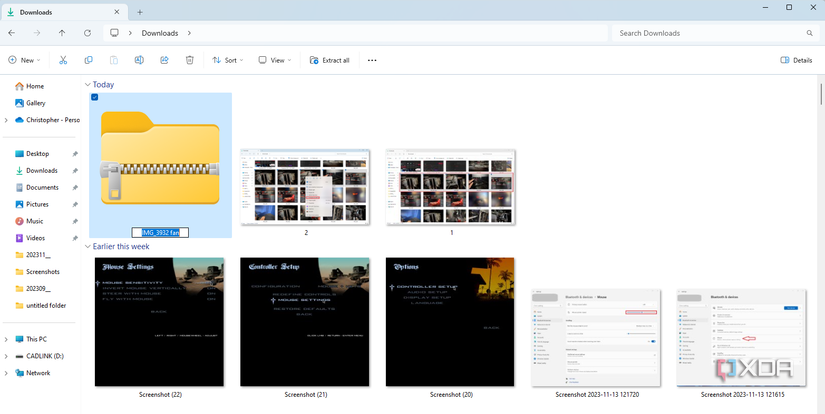
Task: Open the View dropdown
Action: [275, 60]
